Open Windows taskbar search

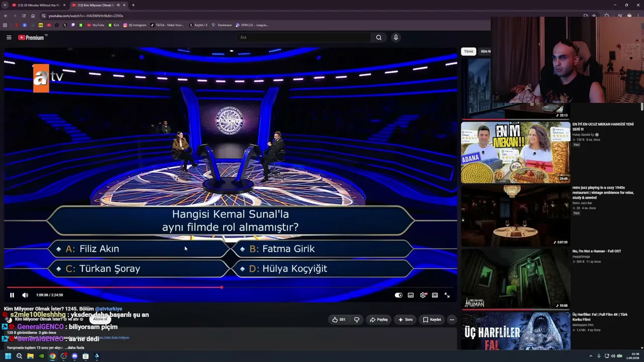pos(19,356)
